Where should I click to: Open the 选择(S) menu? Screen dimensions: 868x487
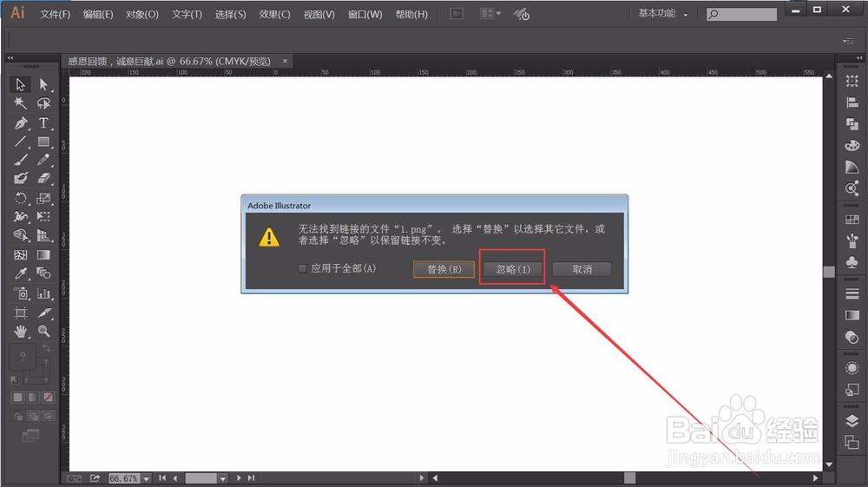(x=230, y=14)
